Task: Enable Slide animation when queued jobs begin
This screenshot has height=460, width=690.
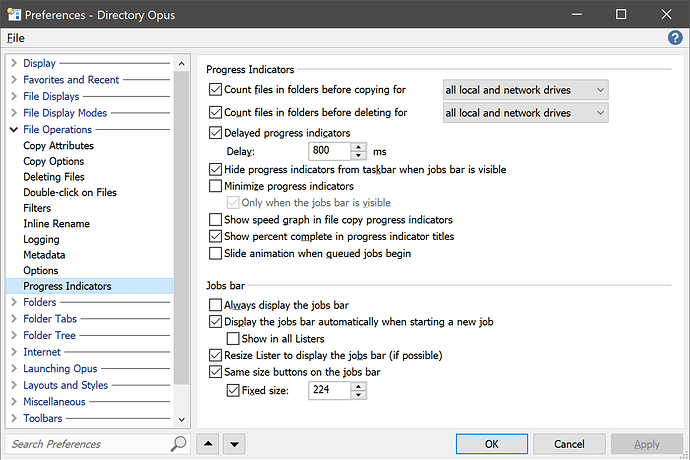Action: point(215,253)
